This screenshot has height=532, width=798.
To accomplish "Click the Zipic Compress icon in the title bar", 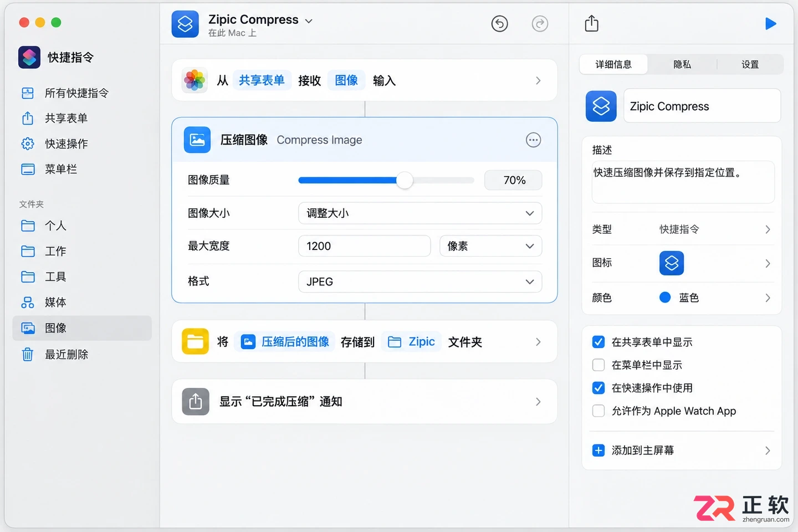I will coord(185,24).
